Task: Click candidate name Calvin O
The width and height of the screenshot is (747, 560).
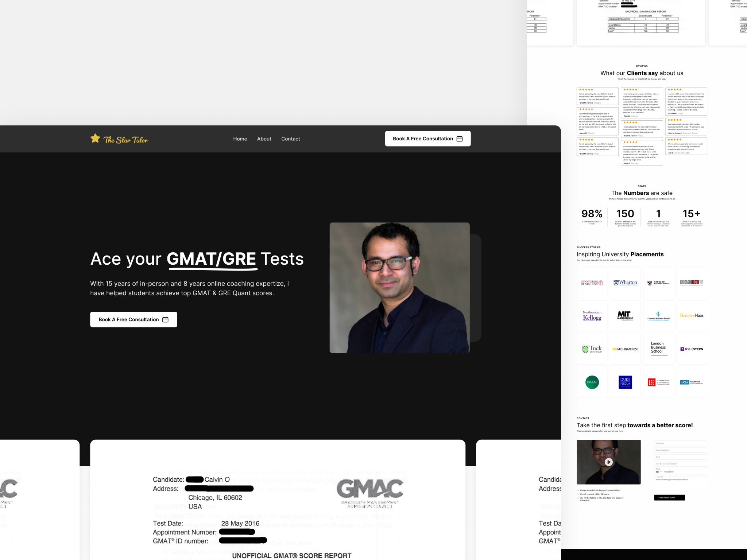Action: (217, 480)
